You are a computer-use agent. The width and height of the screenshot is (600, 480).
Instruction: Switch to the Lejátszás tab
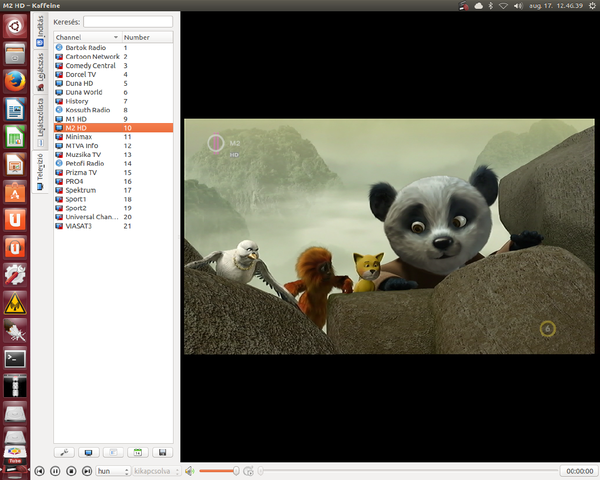coord(40,72)
